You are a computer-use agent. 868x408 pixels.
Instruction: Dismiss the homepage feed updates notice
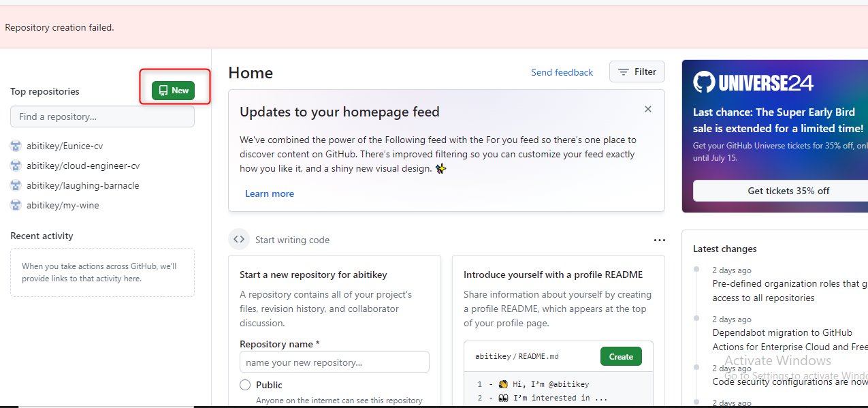pos(648,109)
